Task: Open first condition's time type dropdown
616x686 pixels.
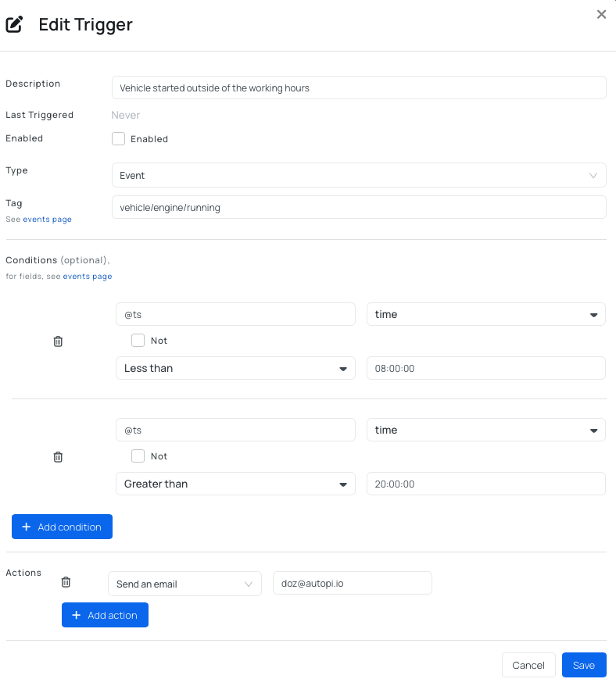Action: (x=485, y=315)
